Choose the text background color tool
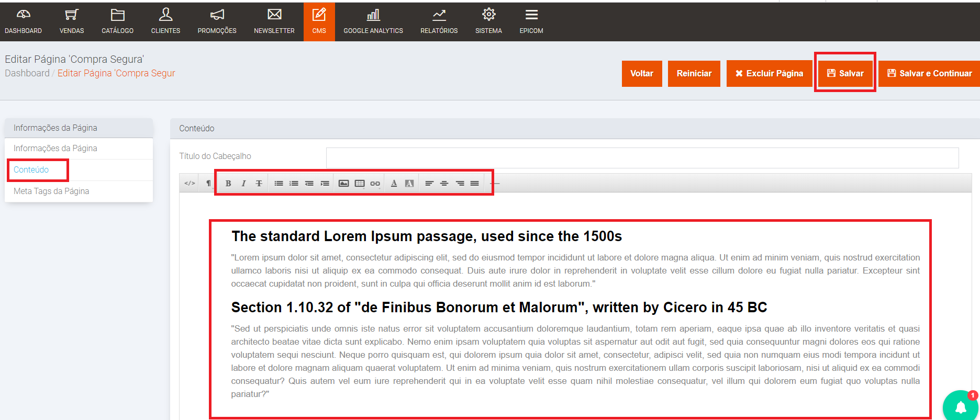980x420 pixels. 409,184
